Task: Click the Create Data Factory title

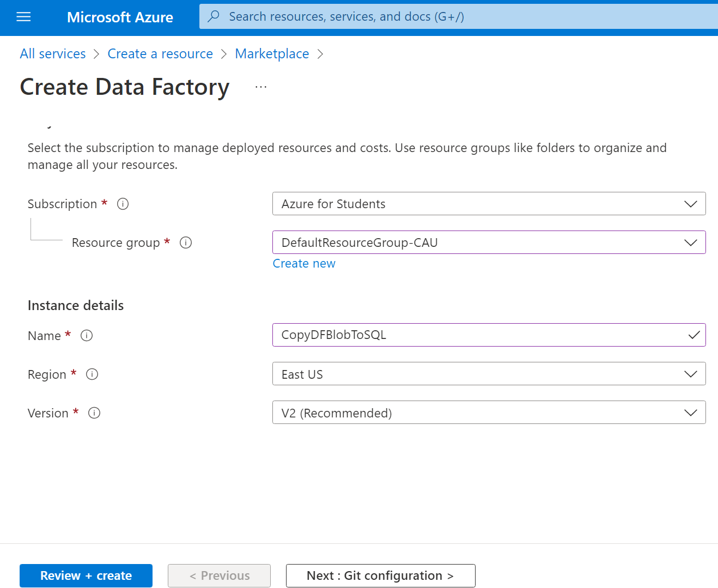Action: click(125, 87)
